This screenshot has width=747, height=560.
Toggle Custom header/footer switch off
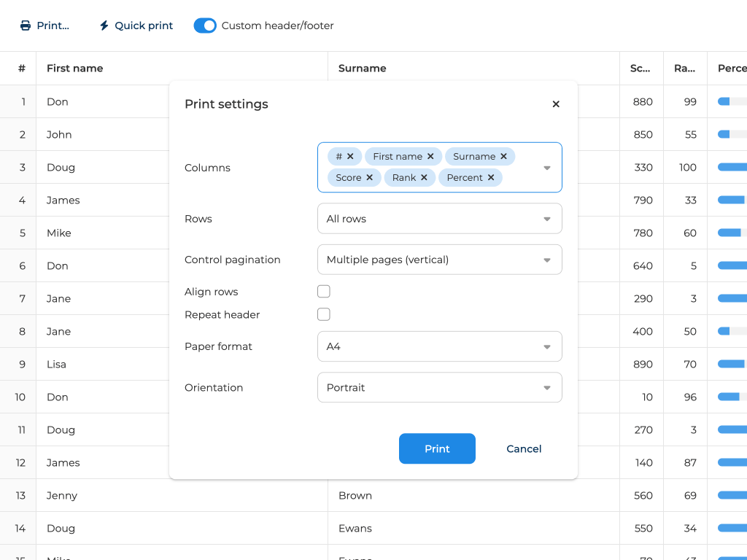coord(205,26)
